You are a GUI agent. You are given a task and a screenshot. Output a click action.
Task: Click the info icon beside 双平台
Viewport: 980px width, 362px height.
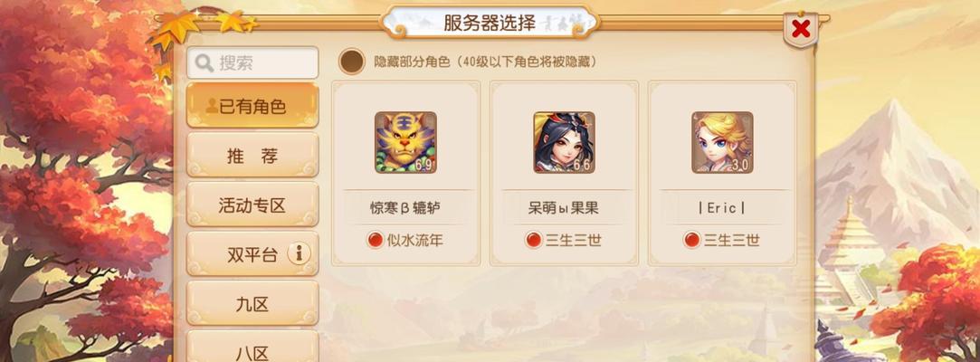(299, 253)
